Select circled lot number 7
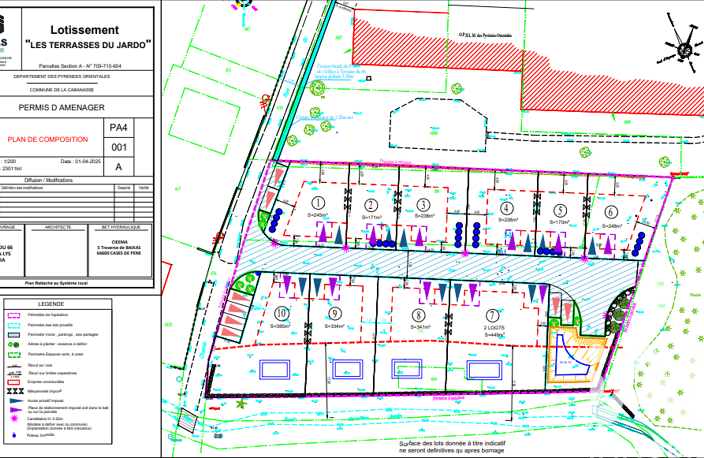Screen dimensions: 704x458 tap(493, 316)
